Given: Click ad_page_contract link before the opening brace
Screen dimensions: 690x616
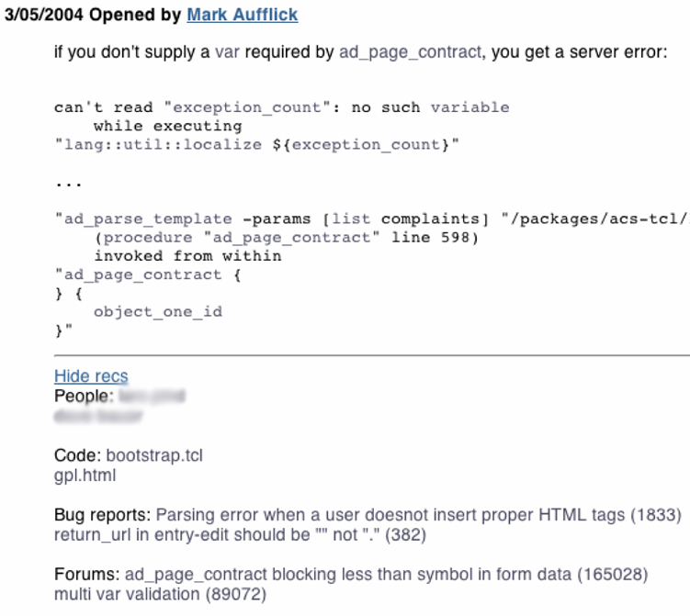Looking at the screenshot, I should point(143,274).
